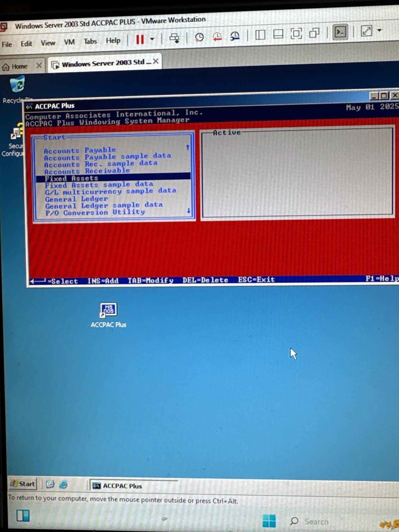
Task: Click the Start list scroll up arrow
Action: (x=188, y=147)
